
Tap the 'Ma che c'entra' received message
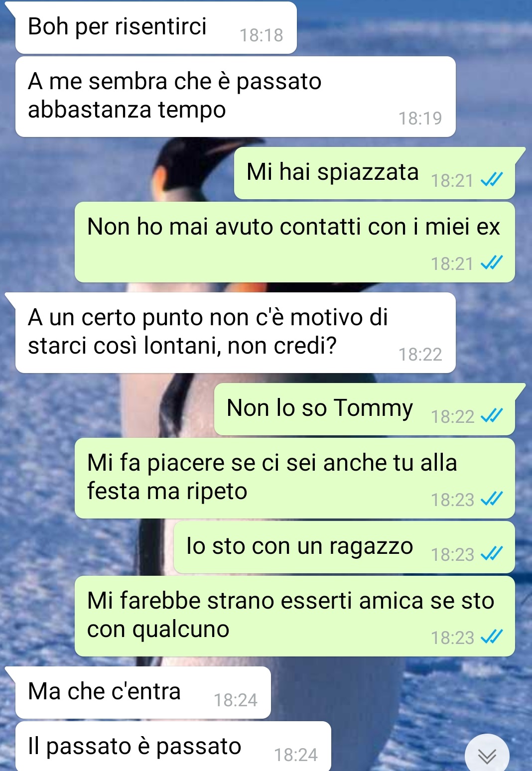[x=143, y=692]
